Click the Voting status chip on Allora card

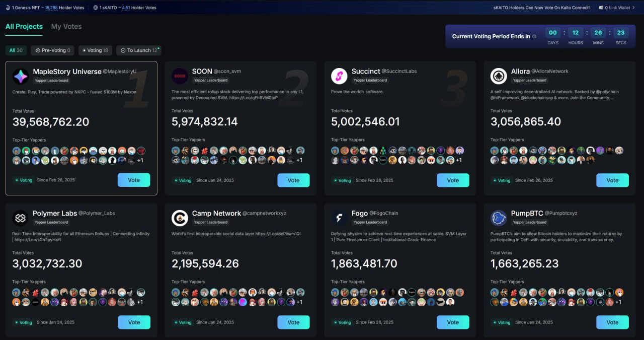502,180
